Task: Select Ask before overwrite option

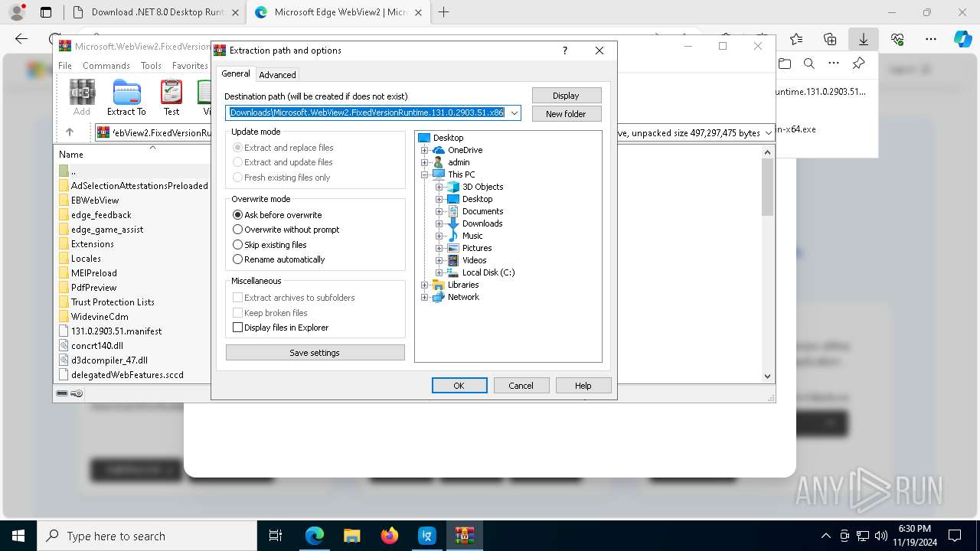Action: [x=277, y=215]
